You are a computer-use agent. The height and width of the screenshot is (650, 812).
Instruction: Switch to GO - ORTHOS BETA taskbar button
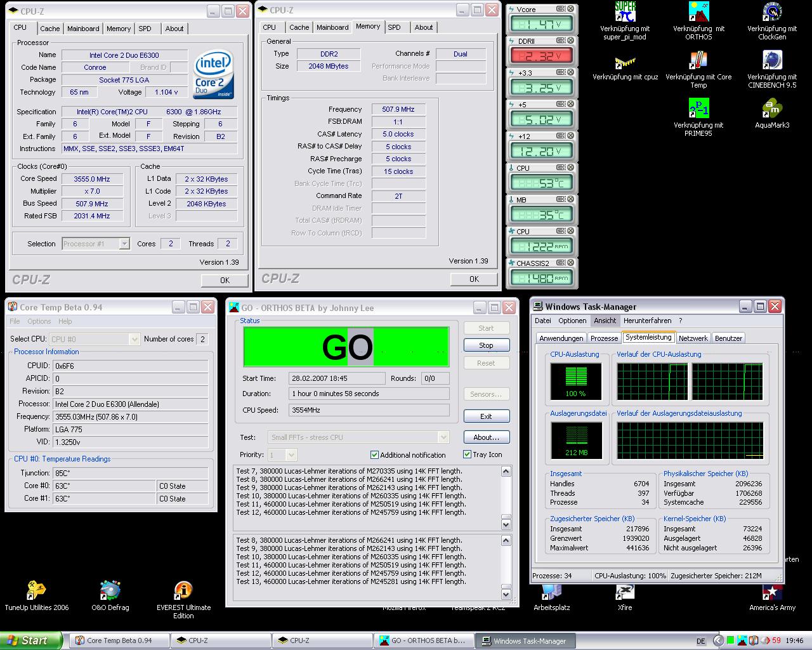(422, 640)
